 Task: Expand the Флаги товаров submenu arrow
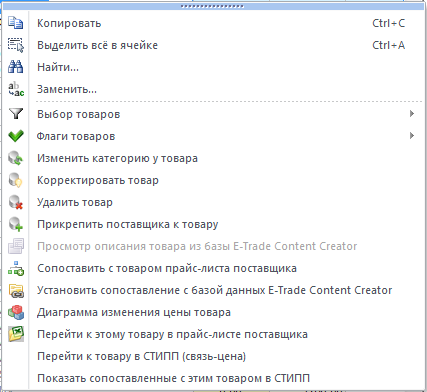(412, 135)
